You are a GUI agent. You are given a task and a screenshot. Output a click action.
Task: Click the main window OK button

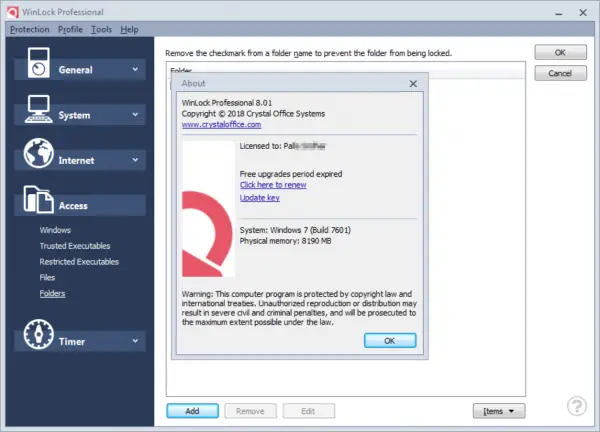tap(561, 52)
